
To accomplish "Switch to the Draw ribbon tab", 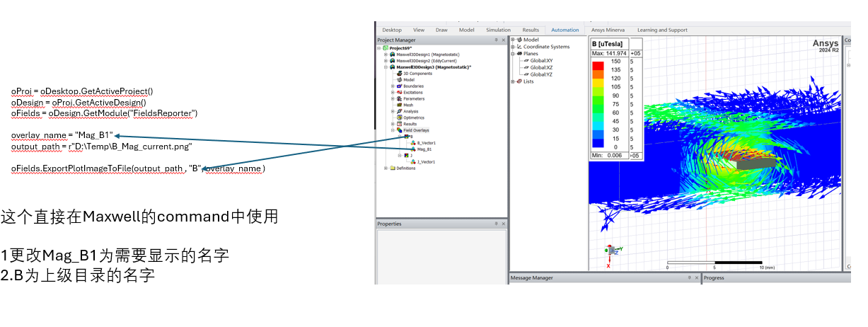I will pos(441,30).
